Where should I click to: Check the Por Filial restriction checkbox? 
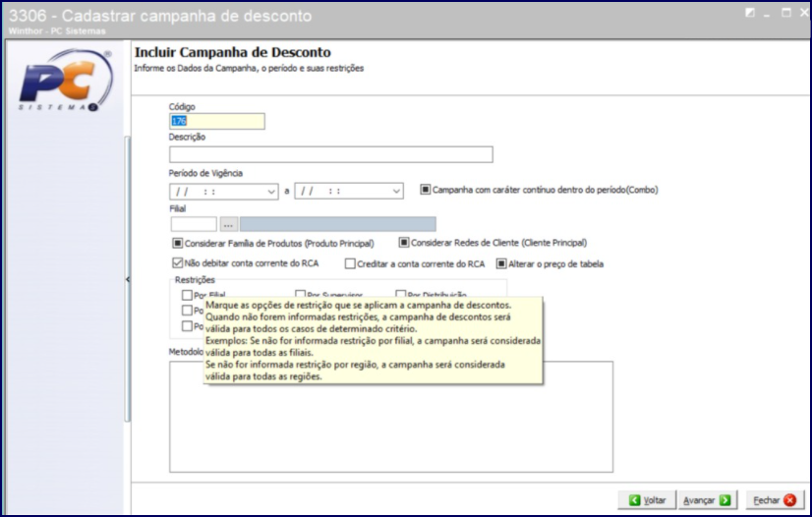pos(187,295)
